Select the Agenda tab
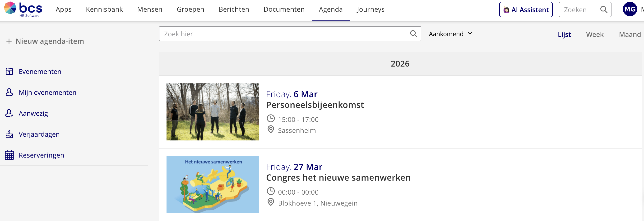Viewport: 644px width, 221px height. point(331,10)
